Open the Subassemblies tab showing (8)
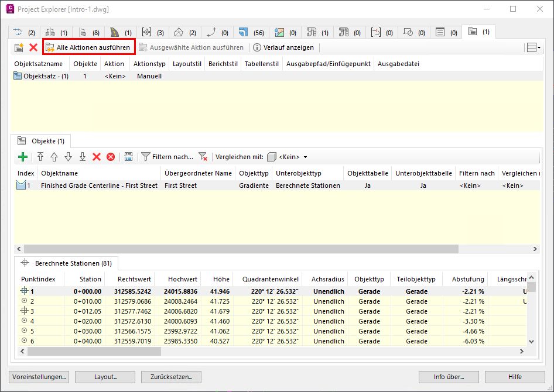The width and height of the screenshot is (554, 392). pos(88,32)
